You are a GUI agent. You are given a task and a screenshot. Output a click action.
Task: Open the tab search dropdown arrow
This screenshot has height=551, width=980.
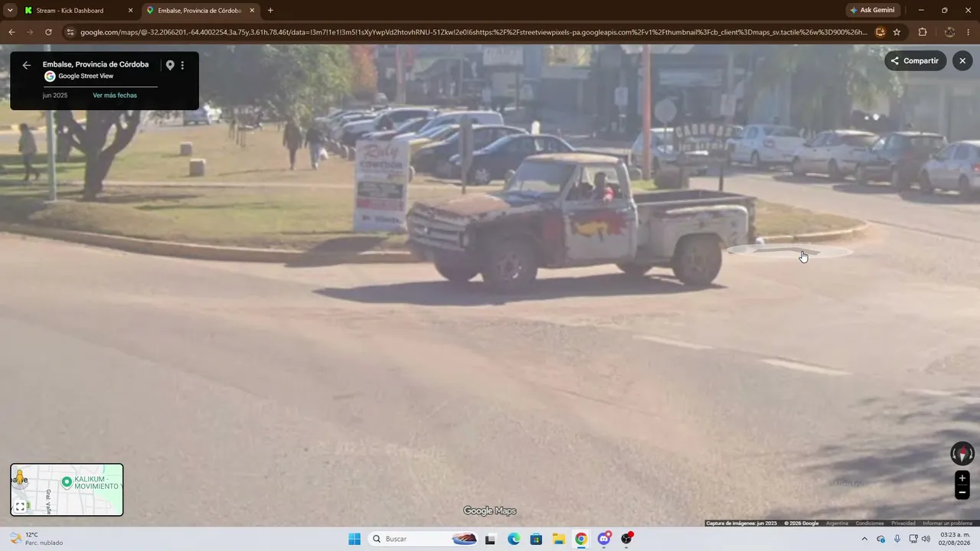(x=10, y=11)
